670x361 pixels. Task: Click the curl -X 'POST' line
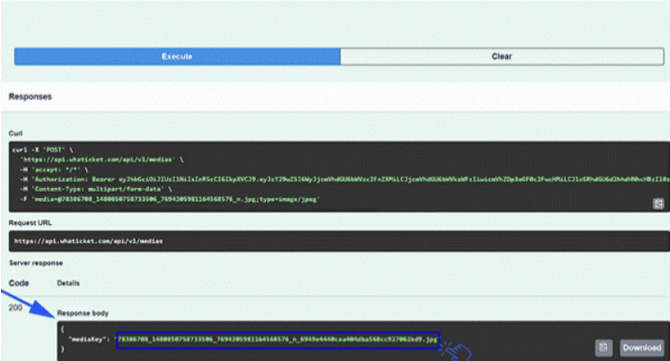point(43,150)
